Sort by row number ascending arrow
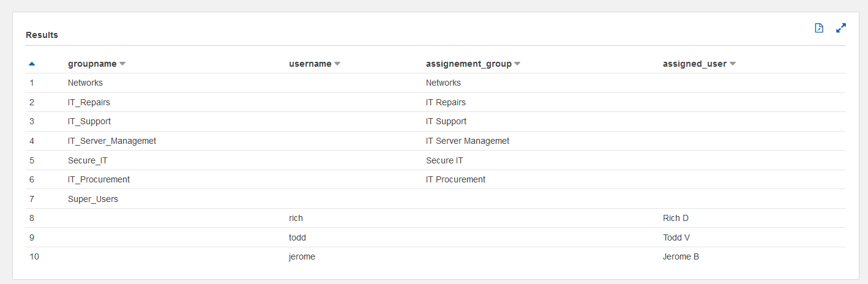Screen dimensions: 868x284 32,64
